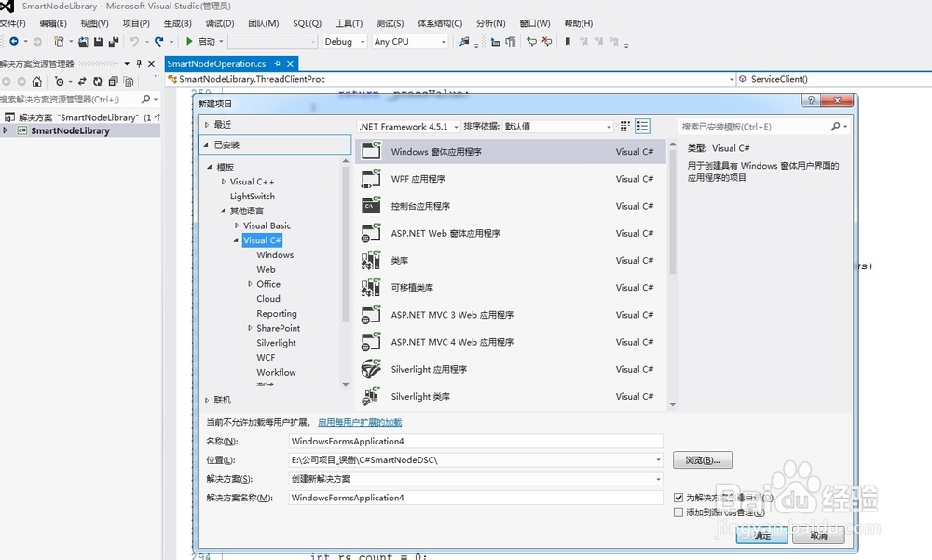This screenshot has width=932, height=560.
Task: Click the search magnifier in template search box
Action: (836, 126)
